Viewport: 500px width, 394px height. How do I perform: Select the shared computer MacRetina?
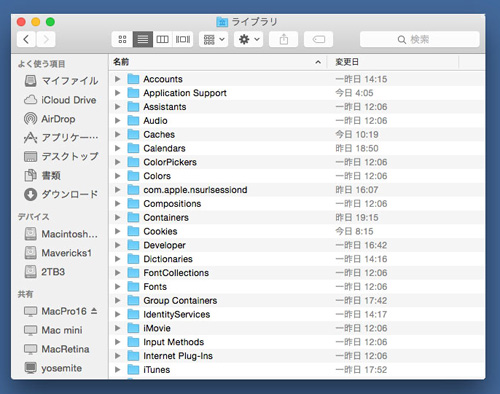[57, 349]
